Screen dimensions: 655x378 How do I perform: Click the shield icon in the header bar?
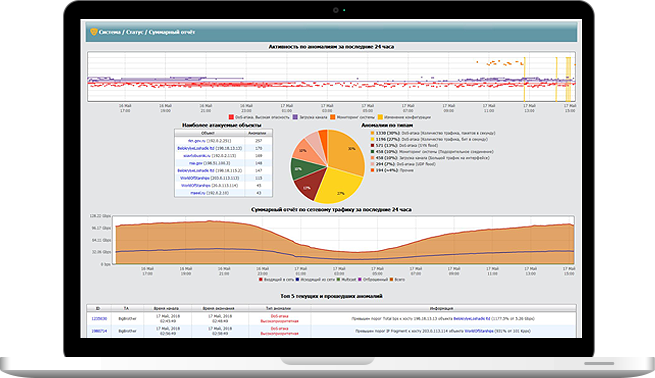(94, 32)
